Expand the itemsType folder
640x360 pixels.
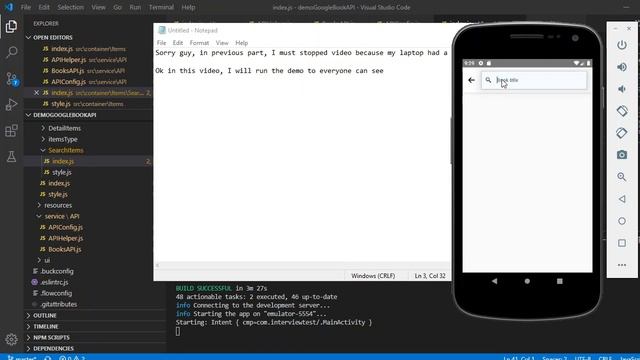[62, 139]
